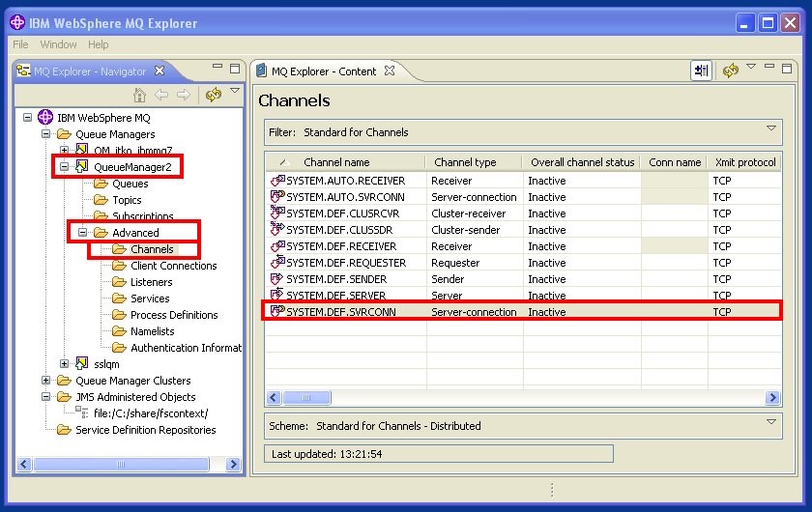Screen dimensions: 812x512
Task: Select Process Definitions folder
Action: [x=174, y=315]
